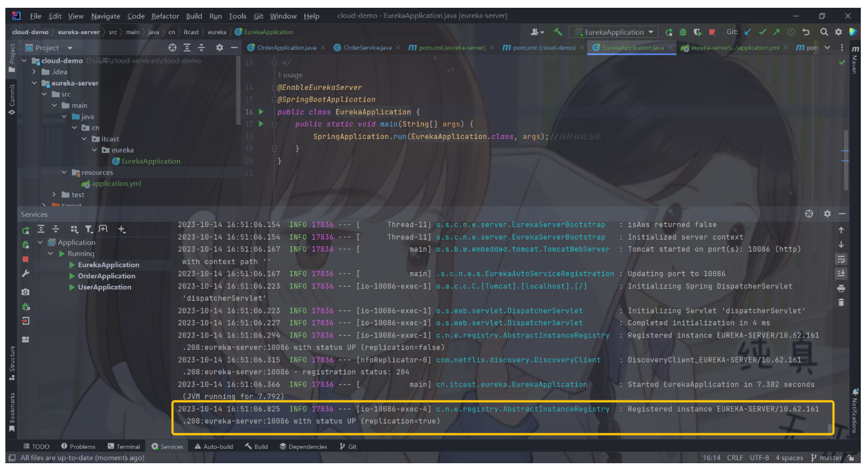Show hidden editor tabs chevron
Viewport: 868px width, 468px height.
(x=827, y=48)
